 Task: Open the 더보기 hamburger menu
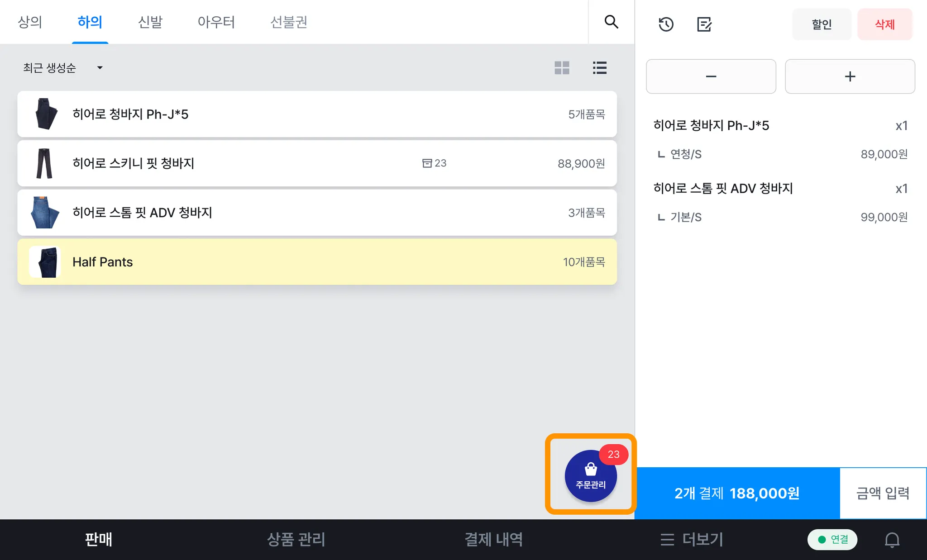pos(691,539)
